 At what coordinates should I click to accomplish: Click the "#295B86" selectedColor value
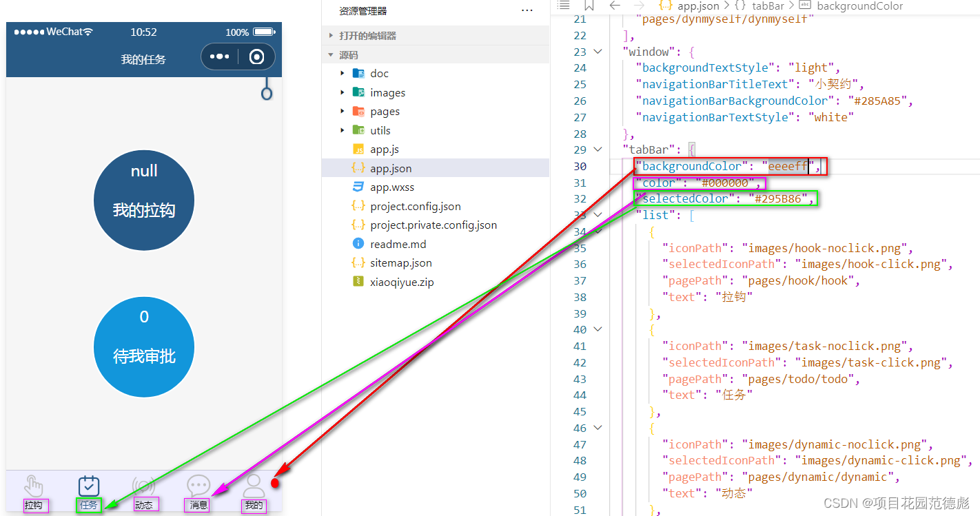[x=782, y=198]
